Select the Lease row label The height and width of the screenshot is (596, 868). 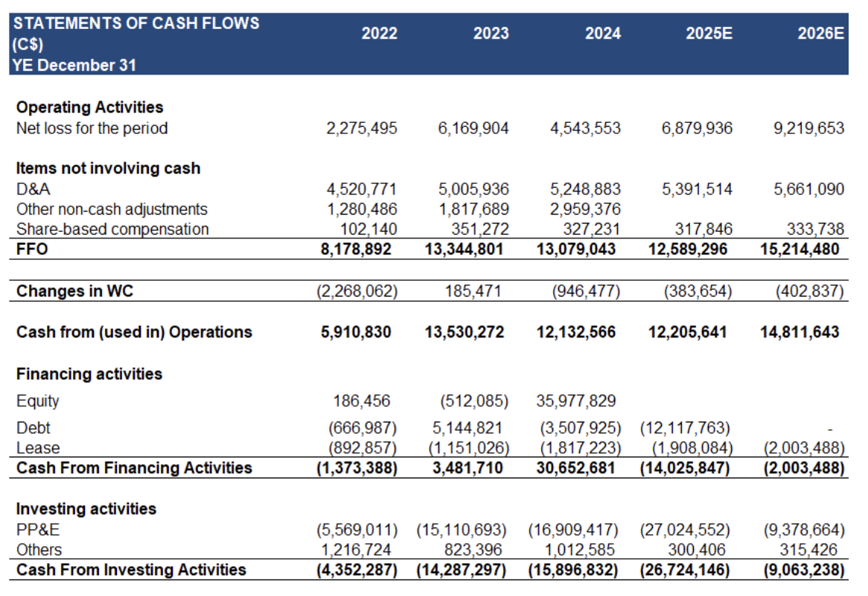[38, 448]
